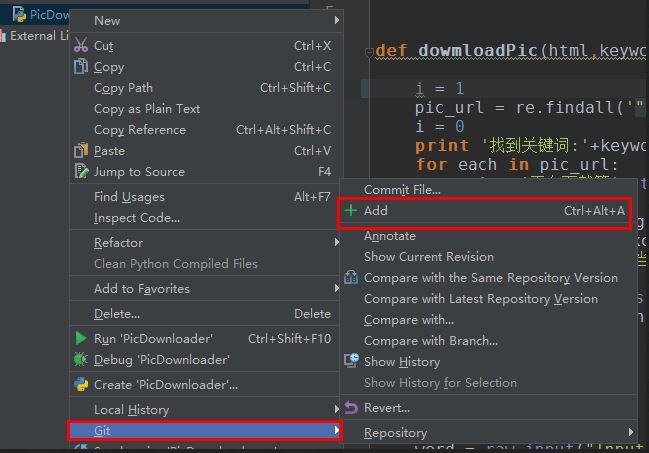The width and height of the screenshot is (649, 453).
Task: Click the Ctrl+Shift+F10 shortcut label
Action: tap(289, 339)
